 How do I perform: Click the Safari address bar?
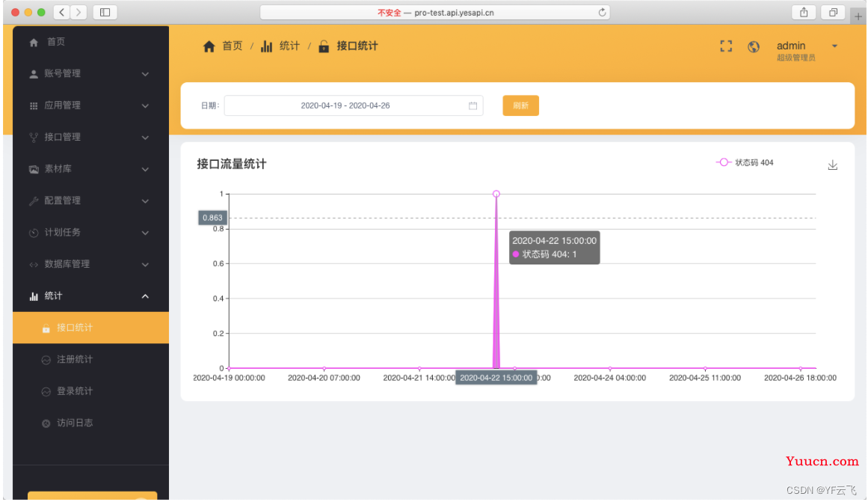point(435,12)
